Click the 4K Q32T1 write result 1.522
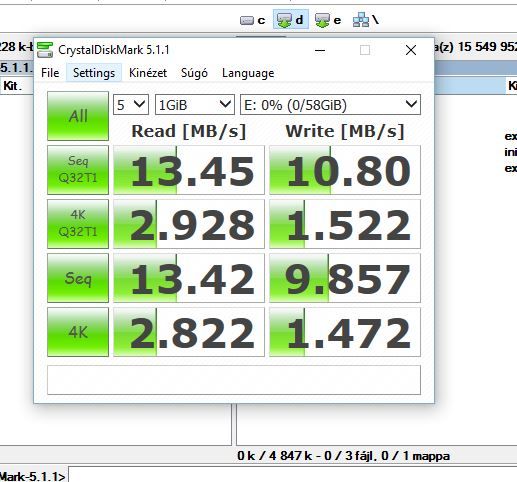This screenshot has height=482, width=517. [x=345, y=224]
